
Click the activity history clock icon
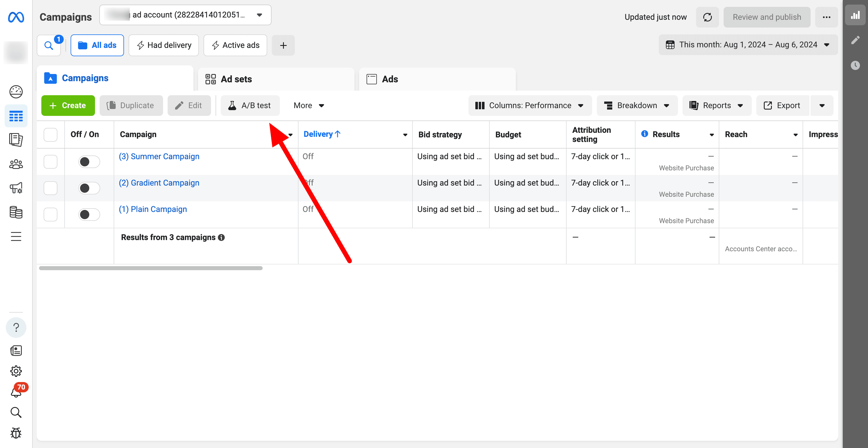coord(855,65)
